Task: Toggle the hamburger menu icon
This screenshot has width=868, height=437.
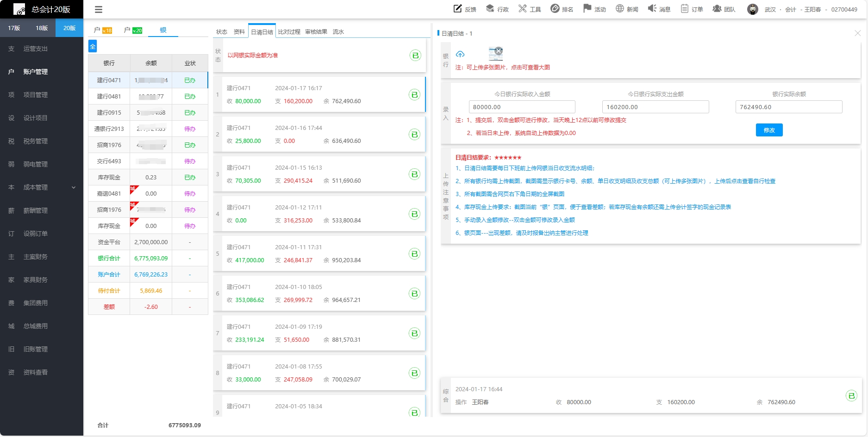Action: tap(98, 9)
